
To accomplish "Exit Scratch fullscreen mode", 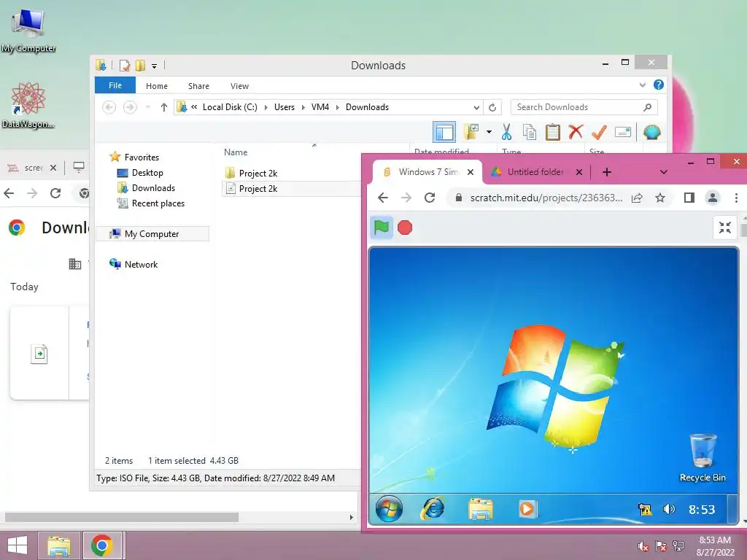I will click(725, 227).
